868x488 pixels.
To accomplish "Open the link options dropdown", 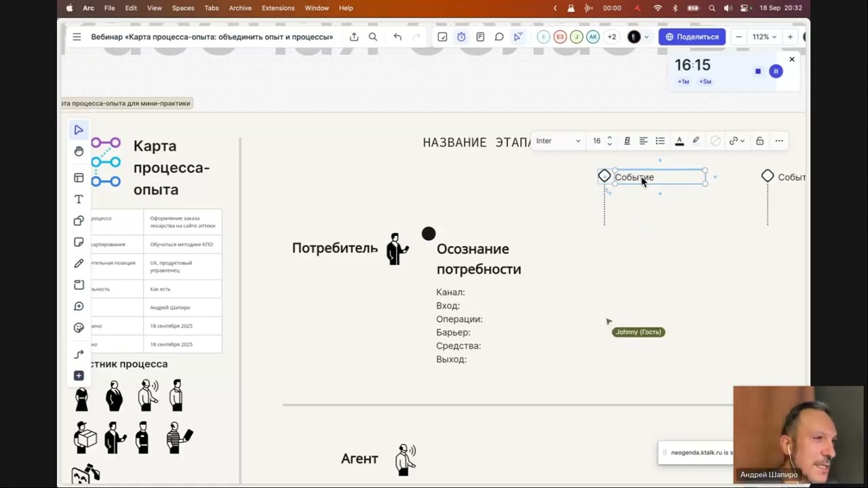I will 736,141.
